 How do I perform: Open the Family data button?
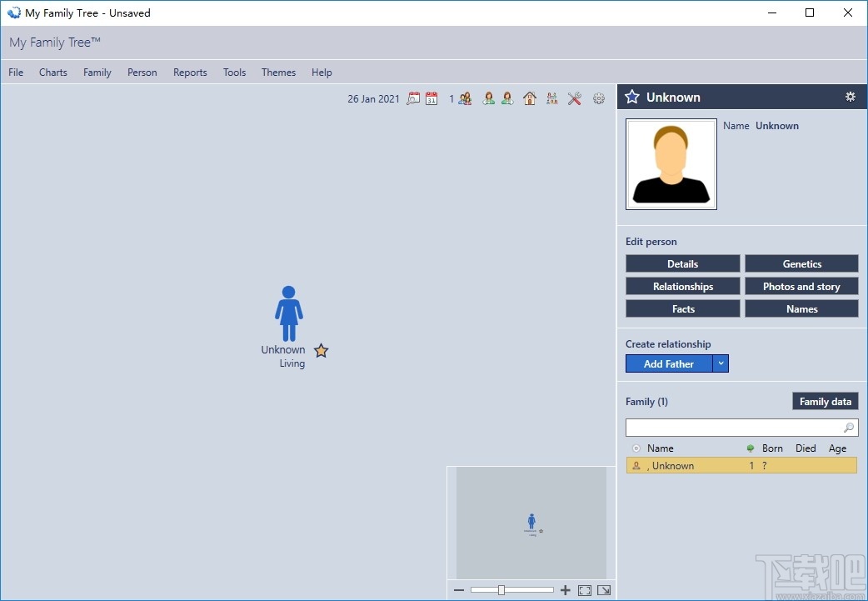826,402
